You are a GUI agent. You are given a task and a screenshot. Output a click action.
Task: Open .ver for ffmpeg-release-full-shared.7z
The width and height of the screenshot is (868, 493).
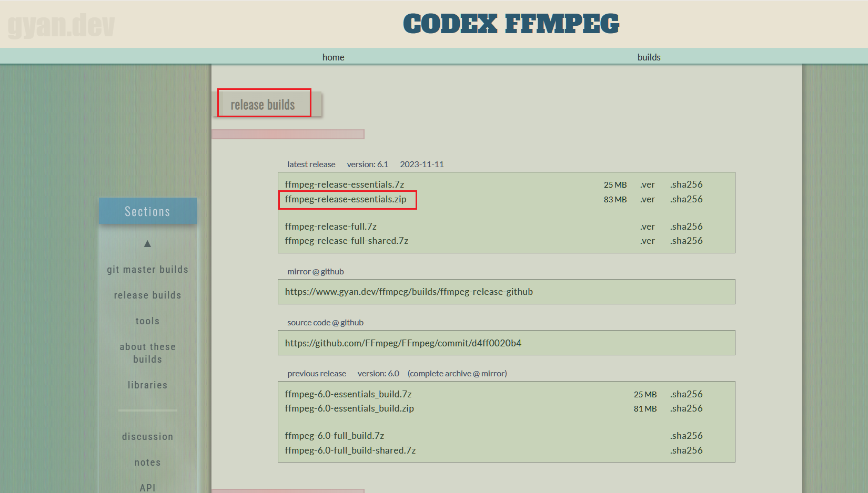[648, 241]
